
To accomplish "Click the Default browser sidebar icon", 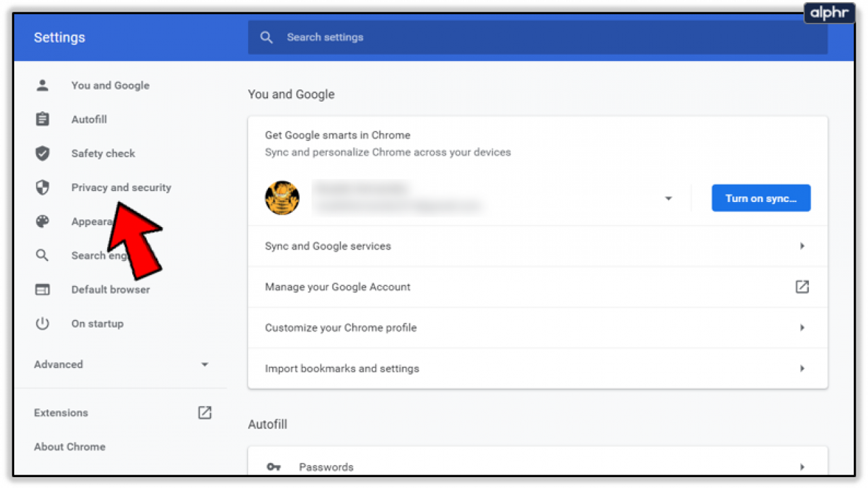I will point(42,289).
